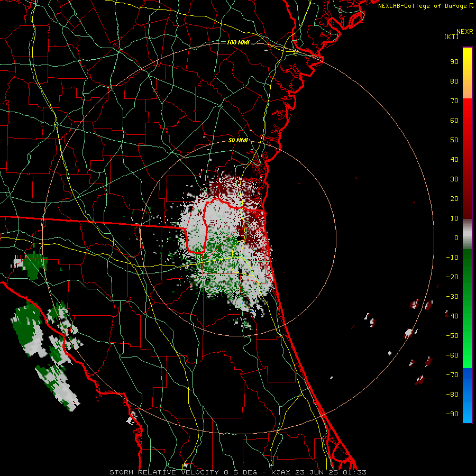Click the 01:33 timestamp

coord(354,472)
